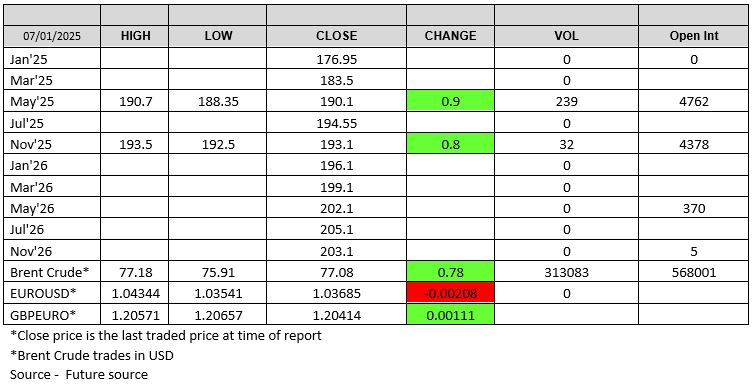
Task: Select the VOL column header
Action: (566, 36)
